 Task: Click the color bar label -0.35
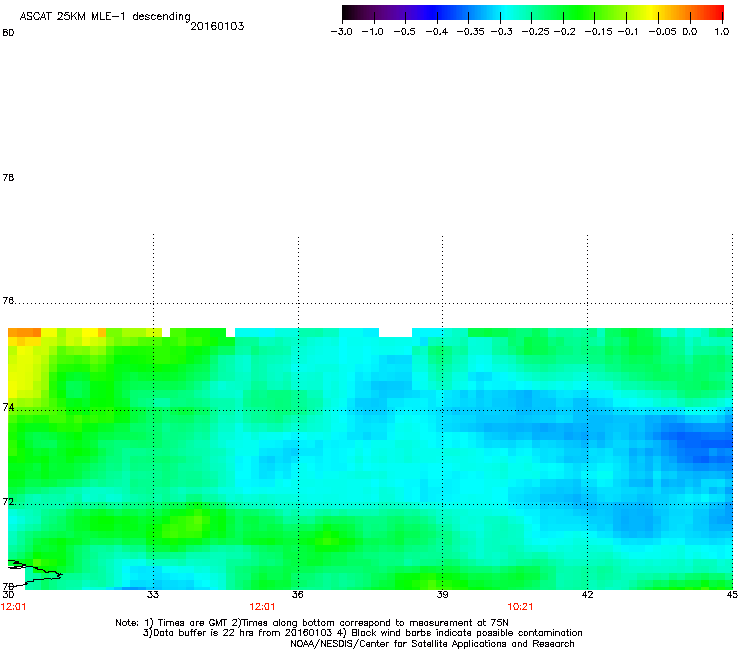[470, 32]
